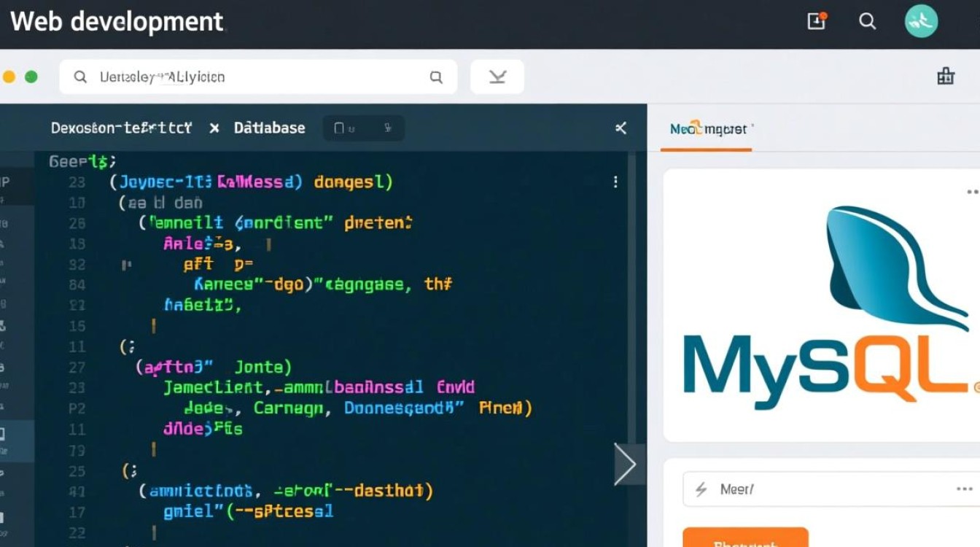The width and height of the screenshot is (980, 547).
Task: Click the clipboard icon next to Database tab
Action: 339,128
